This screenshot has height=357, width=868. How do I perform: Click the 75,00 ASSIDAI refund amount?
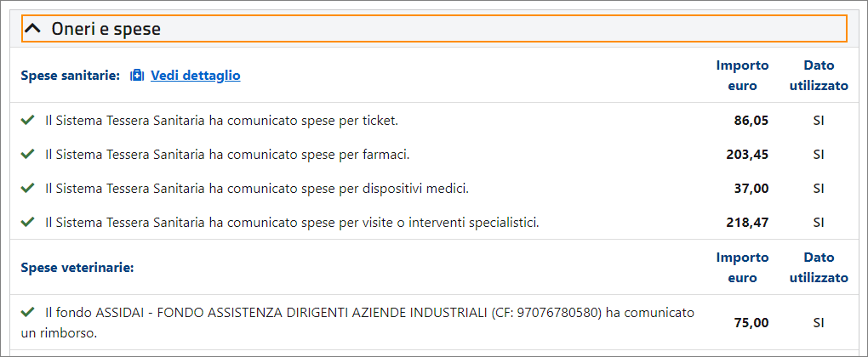pos(751,323)
